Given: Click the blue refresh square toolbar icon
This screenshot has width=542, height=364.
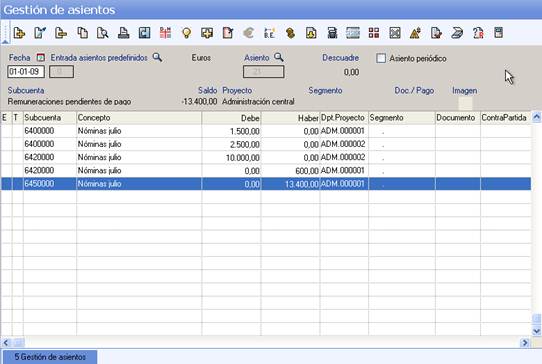Looking at the screenshot, I should 144,33.
